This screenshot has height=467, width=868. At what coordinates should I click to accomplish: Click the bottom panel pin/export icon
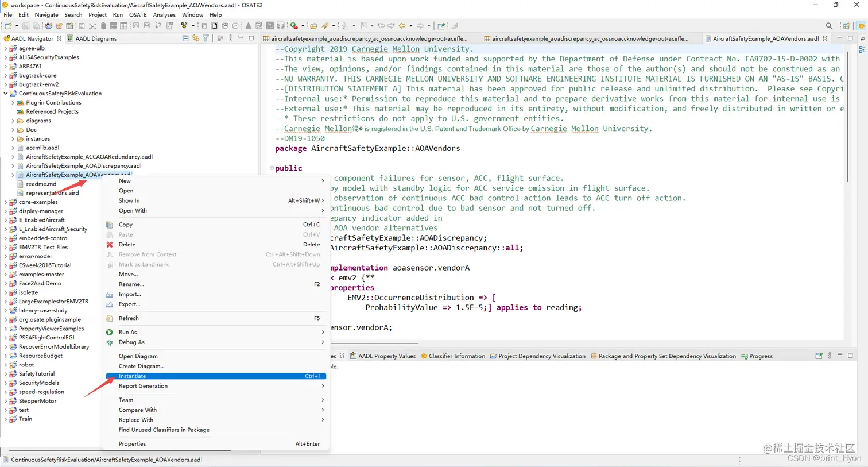click(x=819, y=356)
